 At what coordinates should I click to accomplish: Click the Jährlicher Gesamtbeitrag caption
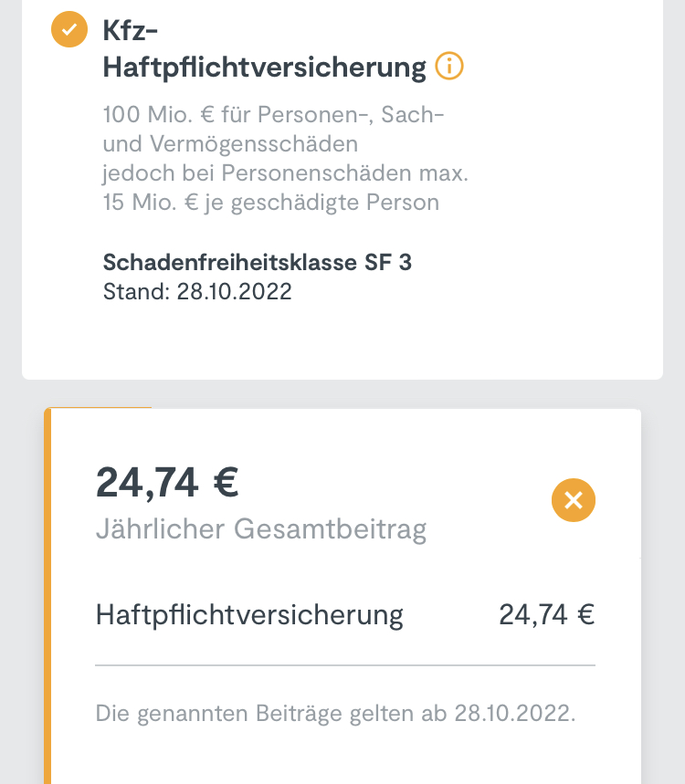[260, 529]
